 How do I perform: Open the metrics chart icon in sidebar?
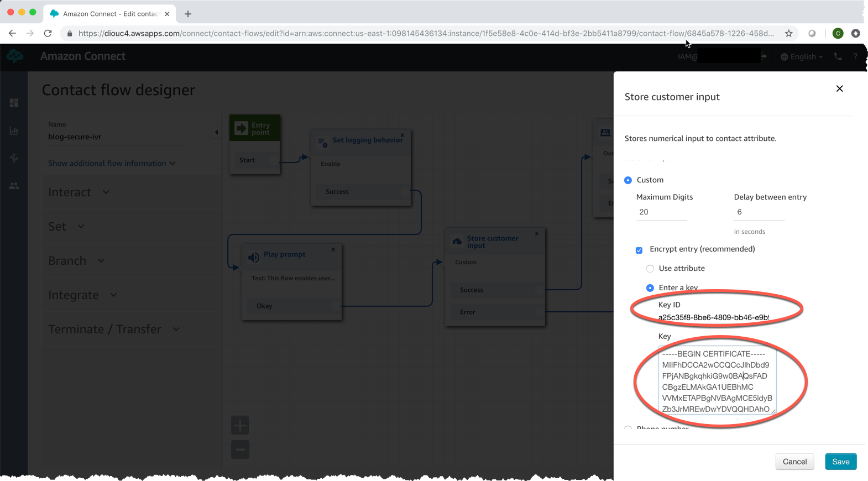pyautogui.click(x=14, y=130)
